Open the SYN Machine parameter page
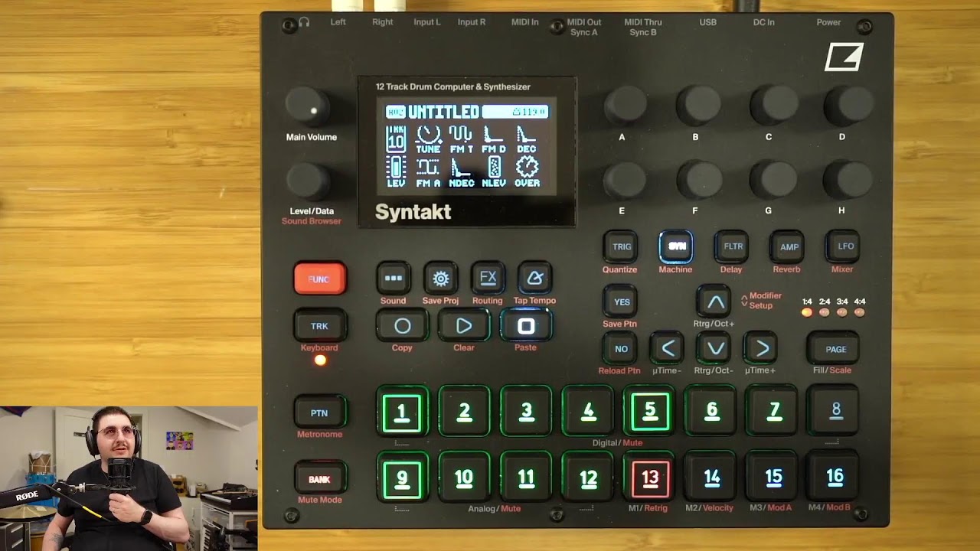 point(676,247)
